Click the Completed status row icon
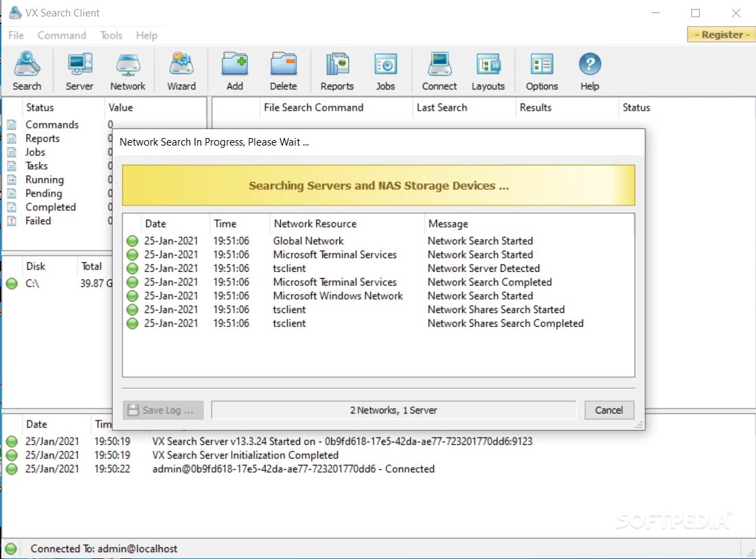 (x=12, y=207)
